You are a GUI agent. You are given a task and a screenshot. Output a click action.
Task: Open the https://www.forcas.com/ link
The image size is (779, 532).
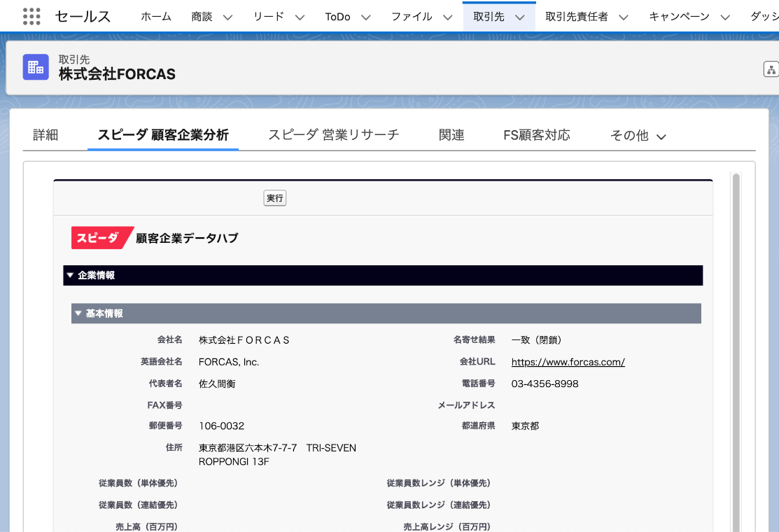click(x=568, y=362)
